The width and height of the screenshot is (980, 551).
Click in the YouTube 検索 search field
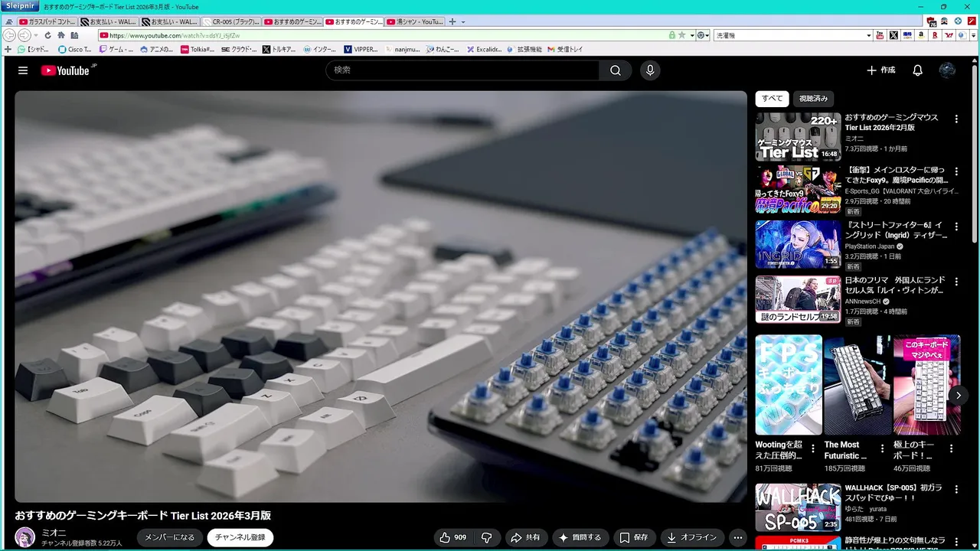pos(462,70)
